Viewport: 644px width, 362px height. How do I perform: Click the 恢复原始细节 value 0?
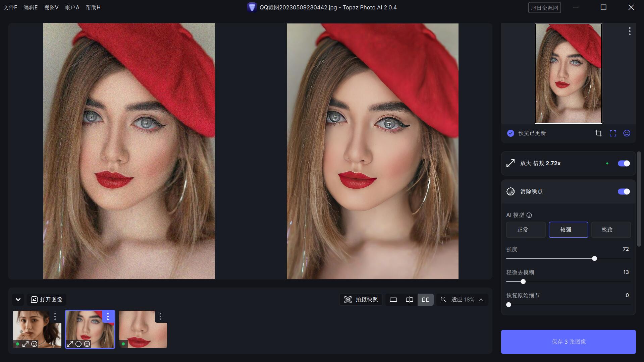pos(627,295)
